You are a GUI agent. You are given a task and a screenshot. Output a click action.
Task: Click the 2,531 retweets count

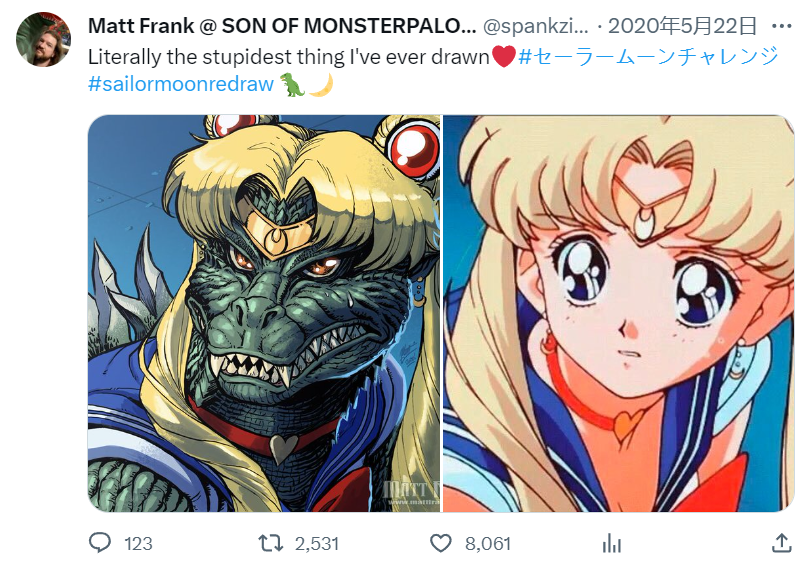coord(317,543)
